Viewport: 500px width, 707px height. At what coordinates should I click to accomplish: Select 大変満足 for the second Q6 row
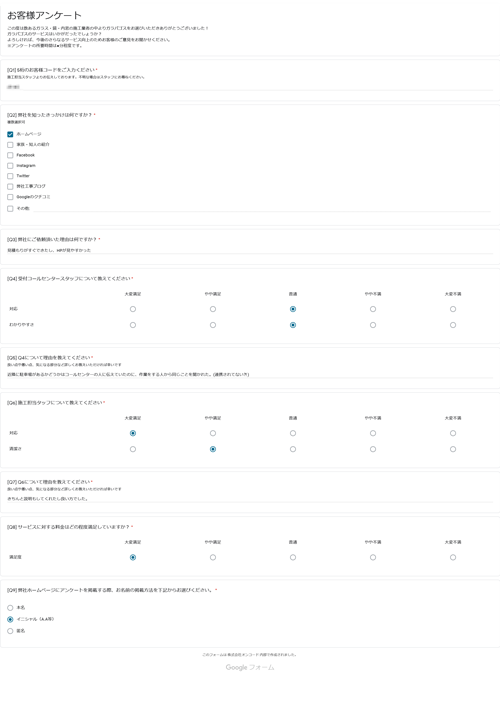[x=133, y=449]
